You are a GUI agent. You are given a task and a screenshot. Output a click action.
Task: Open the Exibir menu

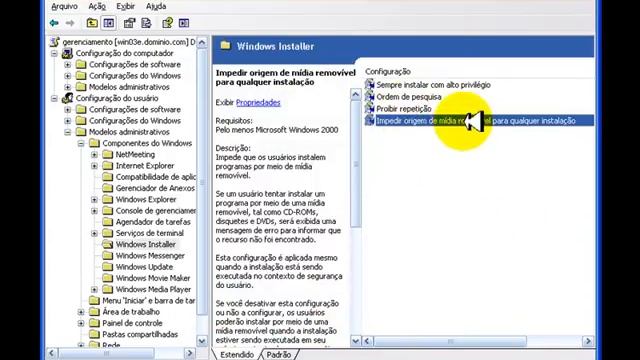(125, 6)
